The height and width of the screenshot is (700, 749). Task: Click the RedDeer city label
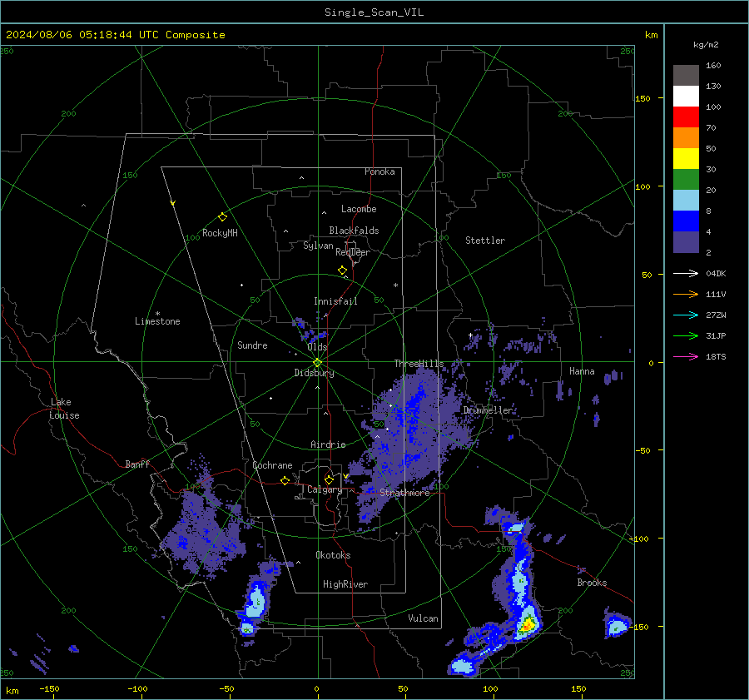pos(353,252)
